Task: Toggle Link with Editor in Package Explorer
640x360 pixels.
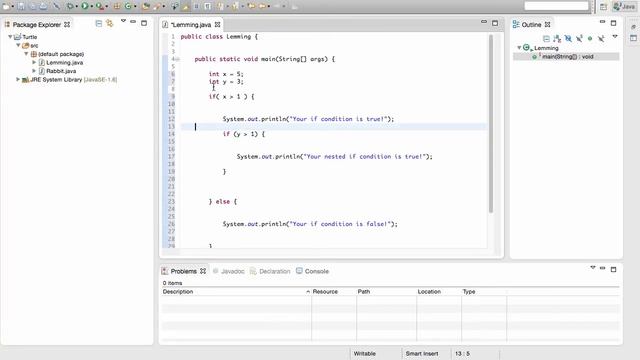Action: (x=109, y=24)
